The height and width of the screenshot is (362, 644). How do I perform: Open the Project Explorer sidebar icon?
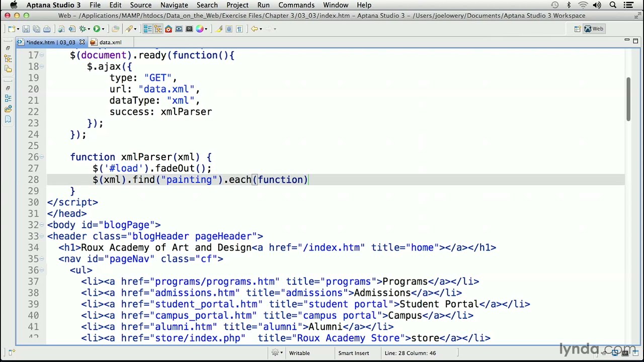click(8, 69)
